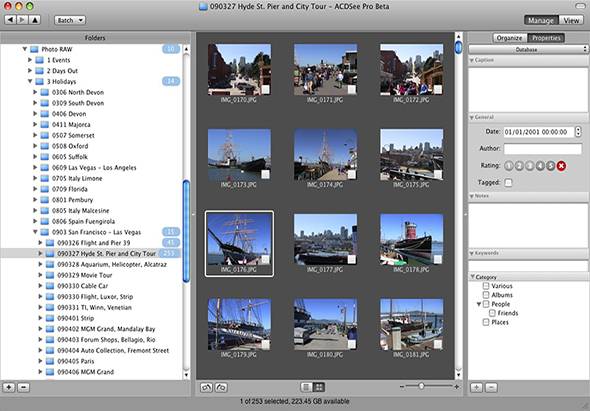Open the Database dropdown
The width and height of the screenshot is (590, 411).
tap(528, 49)
